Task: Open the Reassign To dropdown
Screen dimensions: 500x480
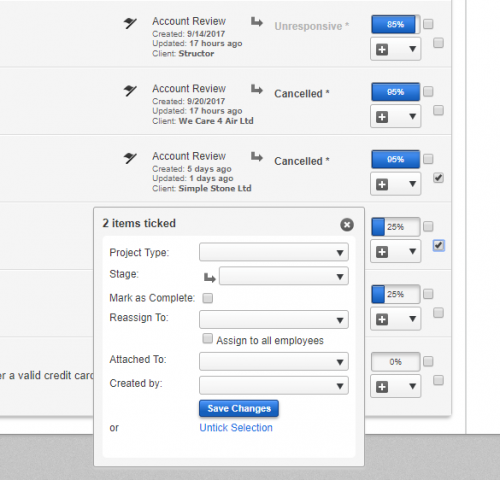Action: [x=274, y=320]
